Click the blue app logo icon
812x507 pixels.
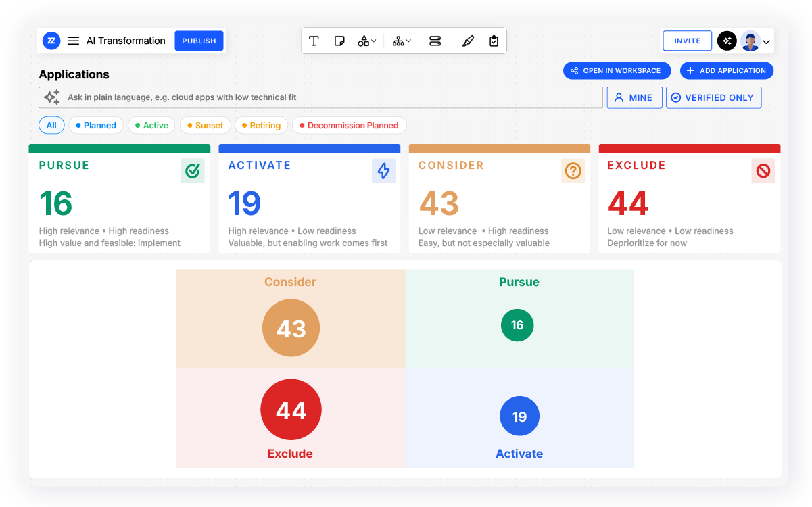[51, 41]
